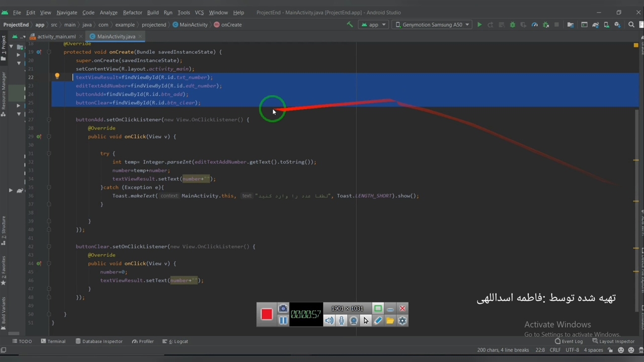Take a screenshot with the recorder camera icon
The height and width of the screenshot is (362, 644).
click(283, 309)
